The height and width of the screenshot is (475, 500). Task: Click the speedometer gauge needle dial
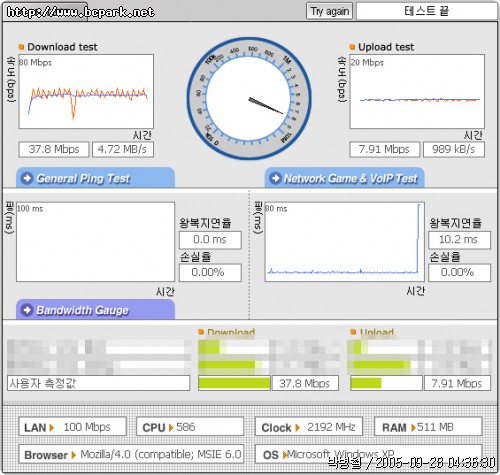[x=249, y=98]
